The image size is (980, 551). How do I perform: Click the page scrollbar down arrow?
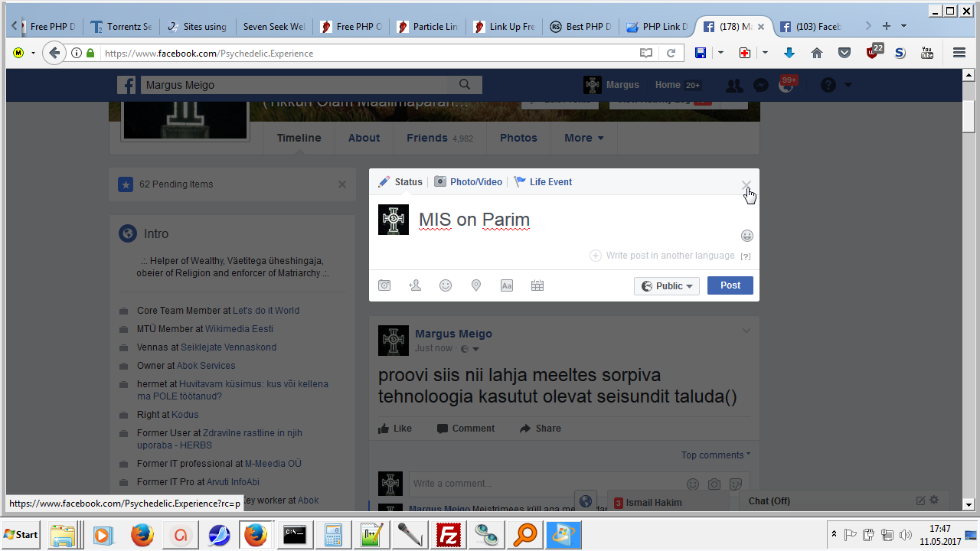point(968,504)
